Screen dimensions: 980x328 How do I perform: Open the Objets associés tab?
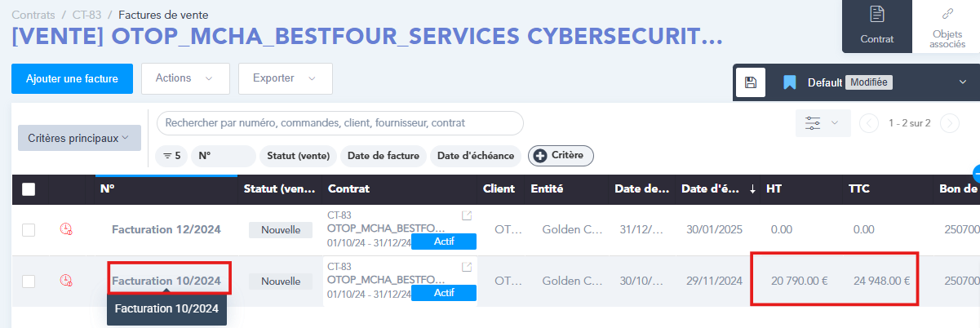tap(947, 26)
